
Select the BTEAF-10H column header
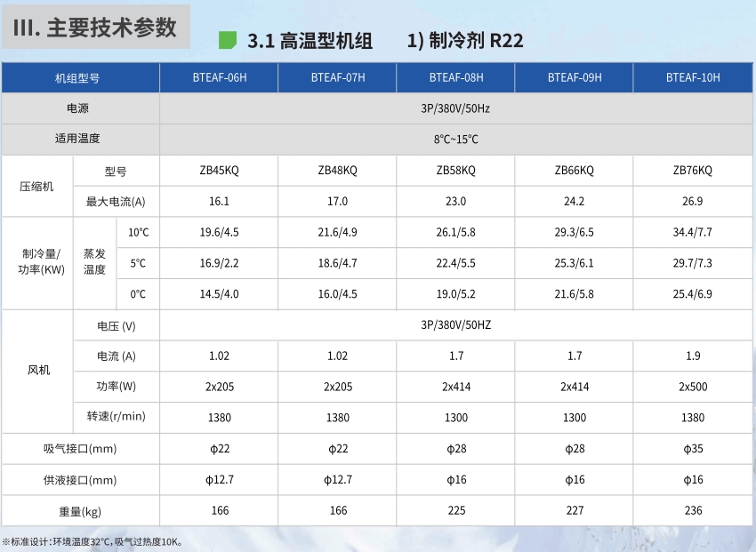tap(693, 78)
